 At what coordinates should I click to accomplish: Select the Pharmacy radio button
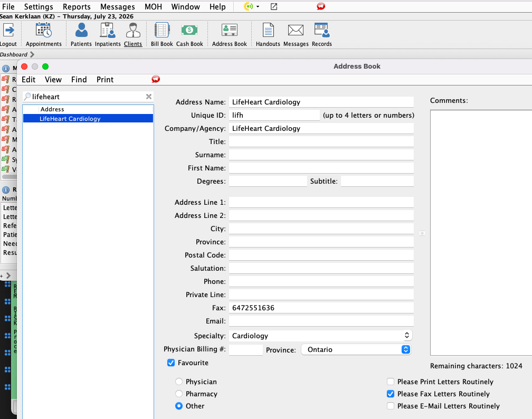point(179,394)
